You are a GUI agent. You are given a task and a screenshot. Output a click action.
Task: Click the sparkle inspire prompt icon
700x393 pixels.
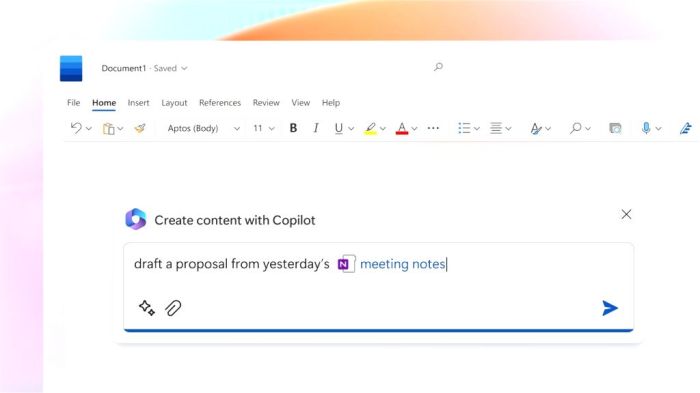(x=146, y=308)
